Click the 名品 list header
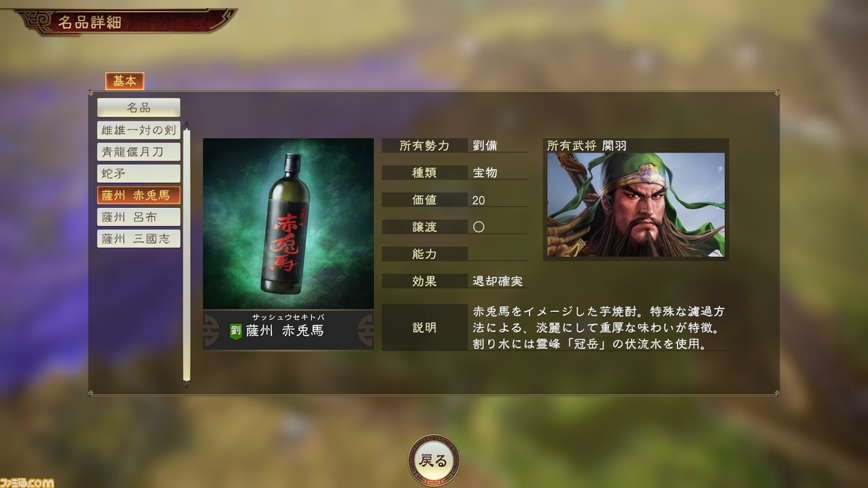 point(138,108)
